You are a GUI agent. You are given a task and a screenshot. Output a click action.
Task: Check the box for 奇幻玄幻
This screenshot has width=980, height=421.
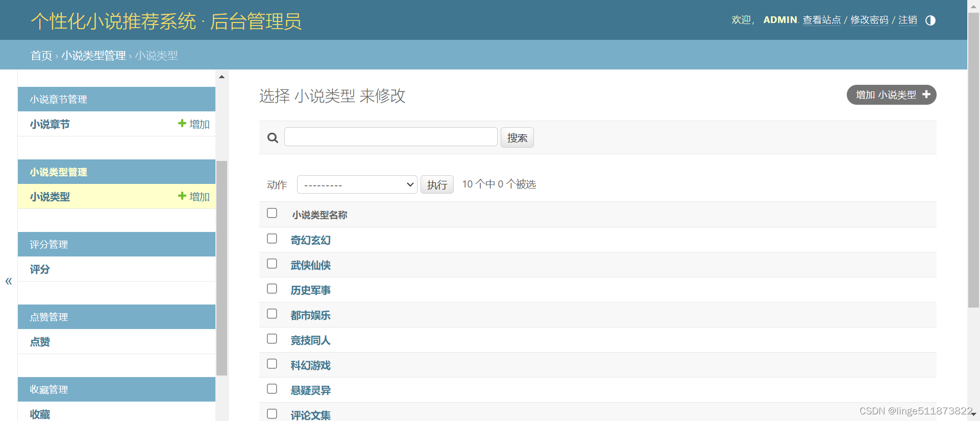tap(272, 239)
